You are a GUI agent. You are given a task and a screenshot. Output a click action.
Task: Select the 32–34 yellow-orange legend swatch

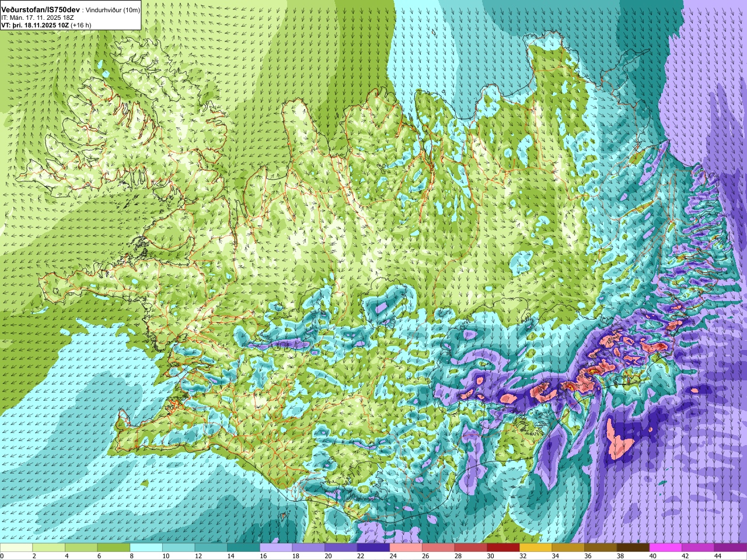[x=536, y=547]
